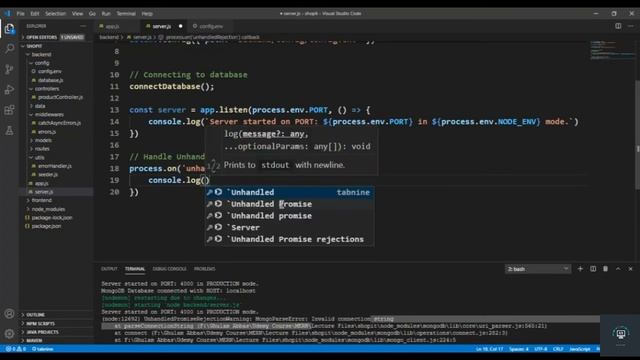Collapse the middlewares folder

click(56, 115)
